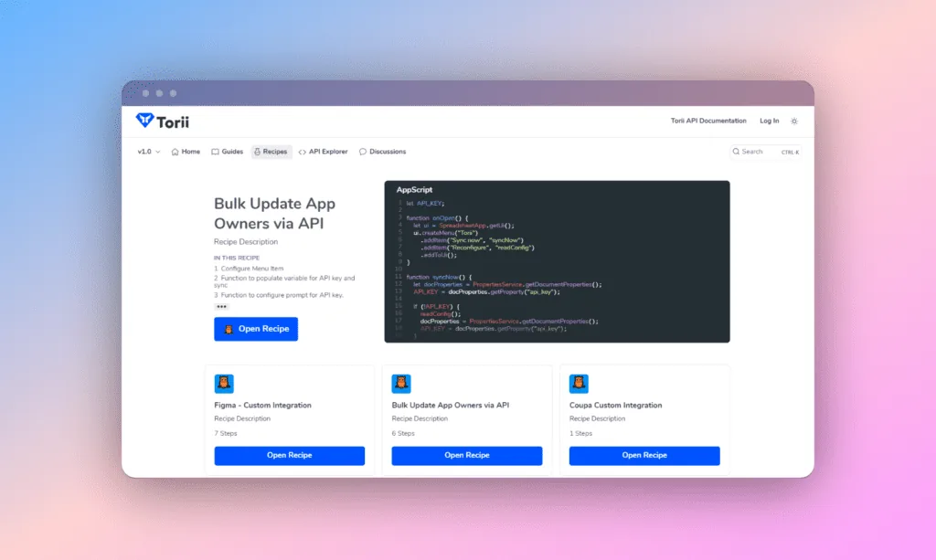Expand the ellipsis under recipe steps
This screenshot has width=936, height=560.
pyautogui.click(x=221, y=307)
